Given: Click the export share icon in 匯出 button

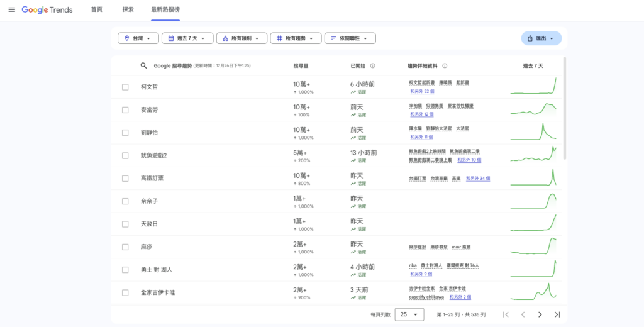Looking at the screenshot, I should click(530, 38).
